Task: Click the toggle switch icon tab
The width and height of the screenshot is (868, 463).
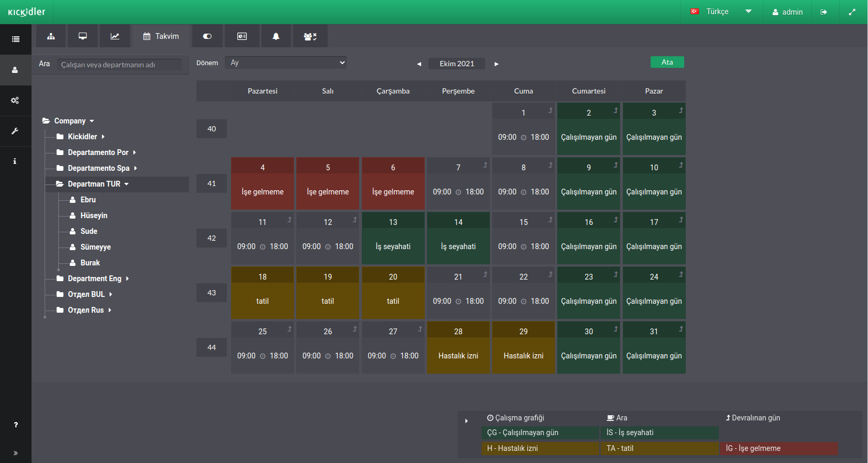Action: 207,36
